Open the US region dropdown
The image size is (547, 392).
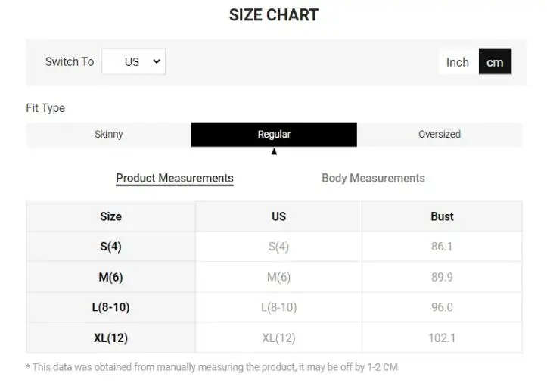pos(133,62)
